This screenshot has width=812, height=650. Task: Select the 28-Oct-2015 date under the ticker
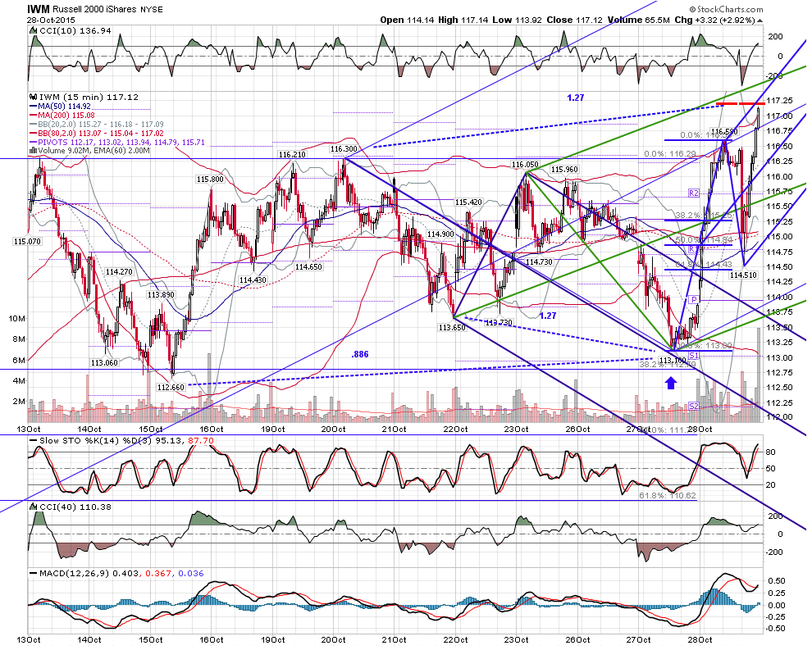pyautogui.click(x=51, y=20)
